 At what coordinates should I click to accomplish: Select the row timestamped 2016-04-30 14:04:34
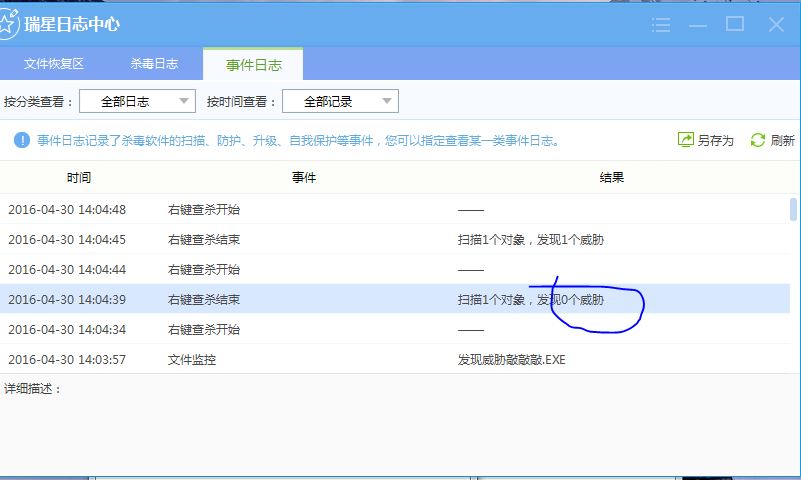pyautogui.click(x=395, y=329)
